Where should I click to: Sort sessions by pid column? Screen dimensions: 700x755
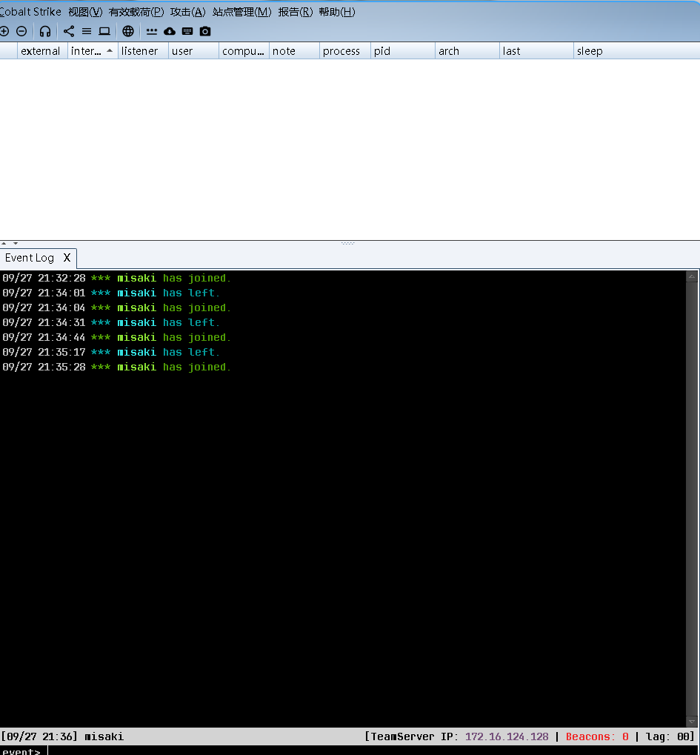[403, 50]
